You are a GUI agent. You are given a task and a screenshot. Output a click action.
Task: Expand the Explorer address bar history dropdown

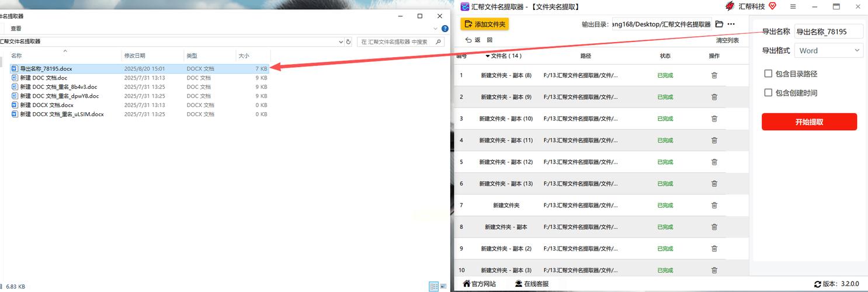(341, 42)
